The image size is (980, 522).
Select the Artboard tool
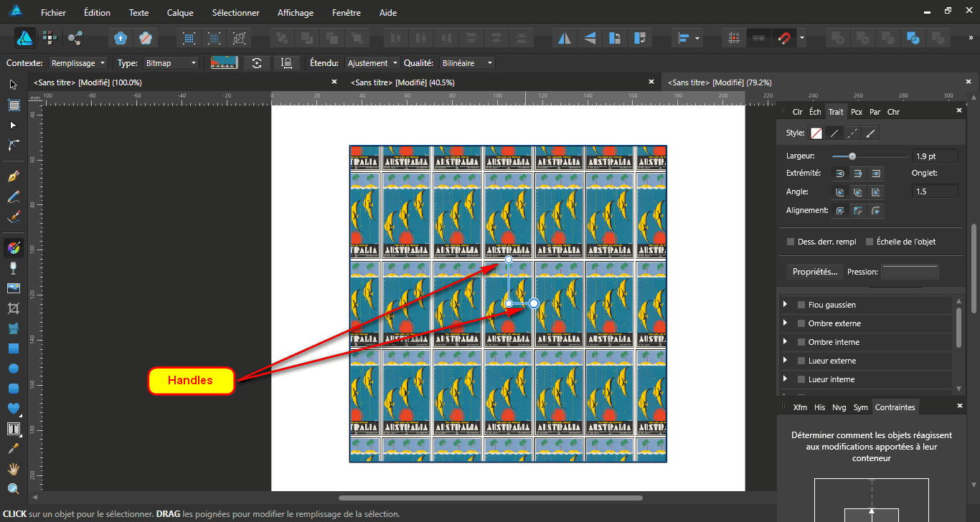tap(13, 105)
